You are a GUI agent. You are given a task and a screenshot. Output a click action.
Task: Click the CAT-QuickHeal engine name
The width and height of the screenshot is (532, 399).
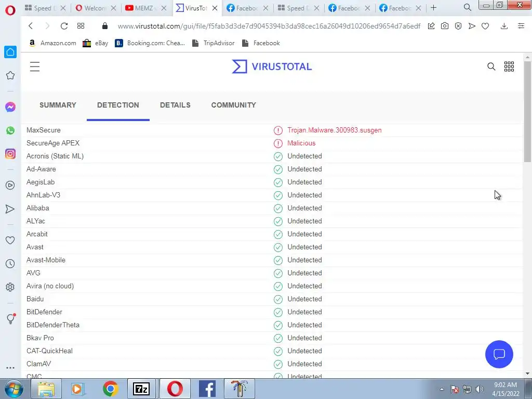[49, 351]
